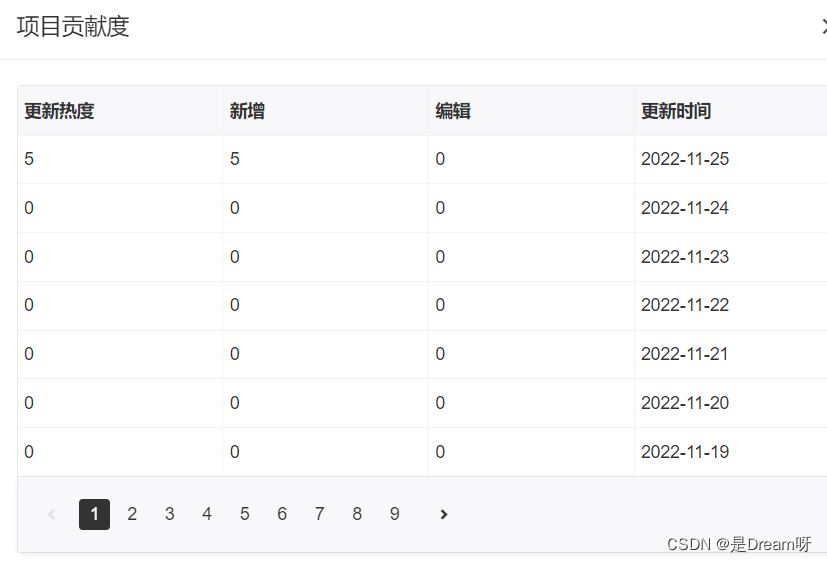Go to page 4
827x562 pixels.
point(207,514)
